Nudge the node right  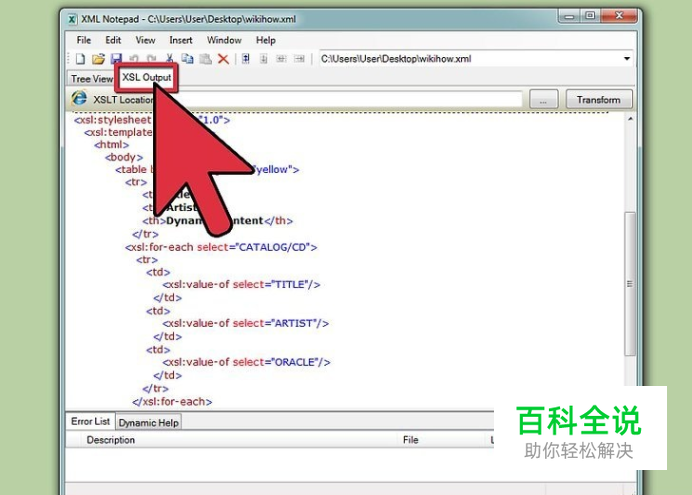click(x=299, y=59)
